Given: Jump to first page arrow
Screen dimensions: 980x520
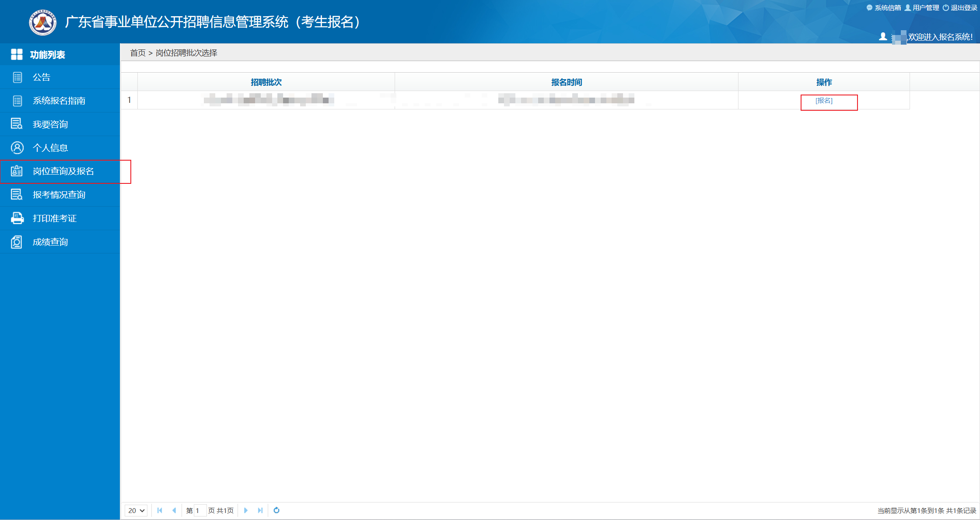Looking at the screenshot, I should point(160,510).
